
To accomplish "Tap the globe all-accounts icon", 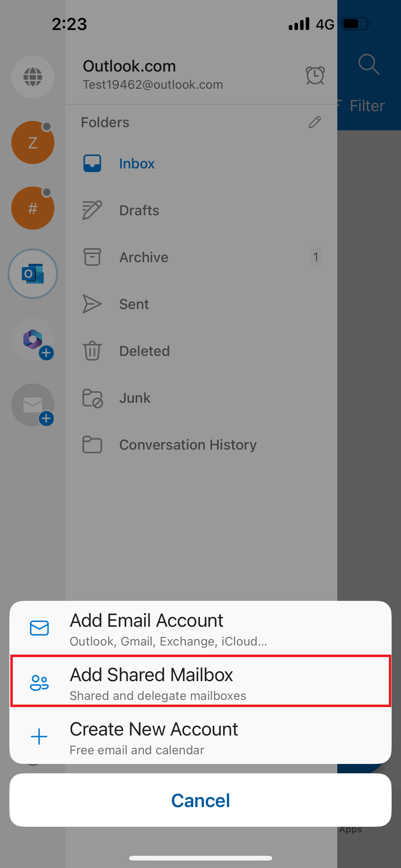I will coord(33,77).
